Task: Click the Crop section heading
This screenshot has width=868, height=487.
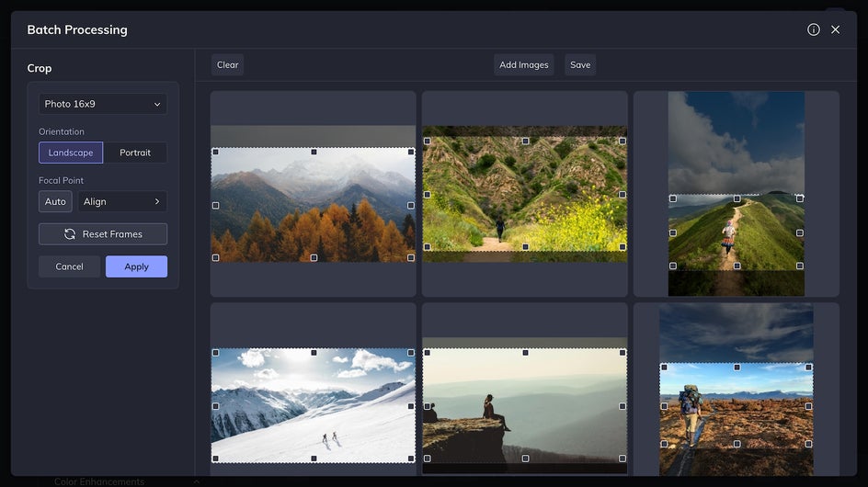Action: [x=40, y=68]
